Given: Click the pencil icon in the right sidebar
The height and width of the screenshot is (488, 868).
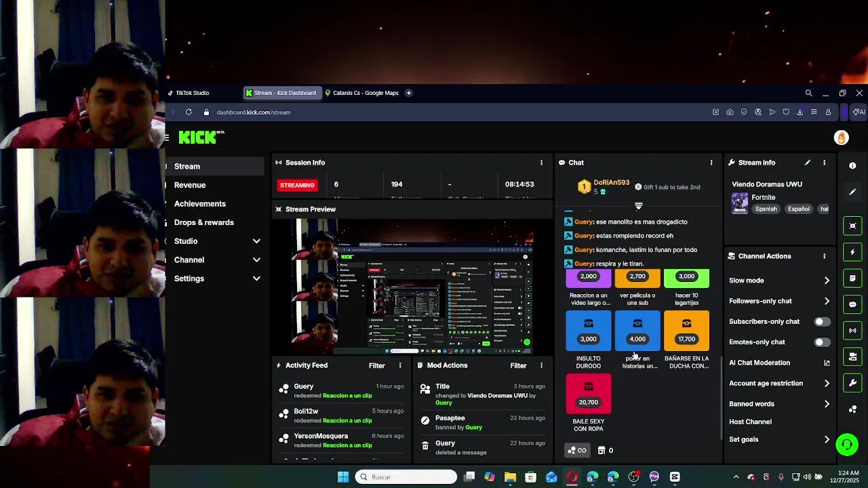Looking at the screenshot, I should click(x=852, y=192).
